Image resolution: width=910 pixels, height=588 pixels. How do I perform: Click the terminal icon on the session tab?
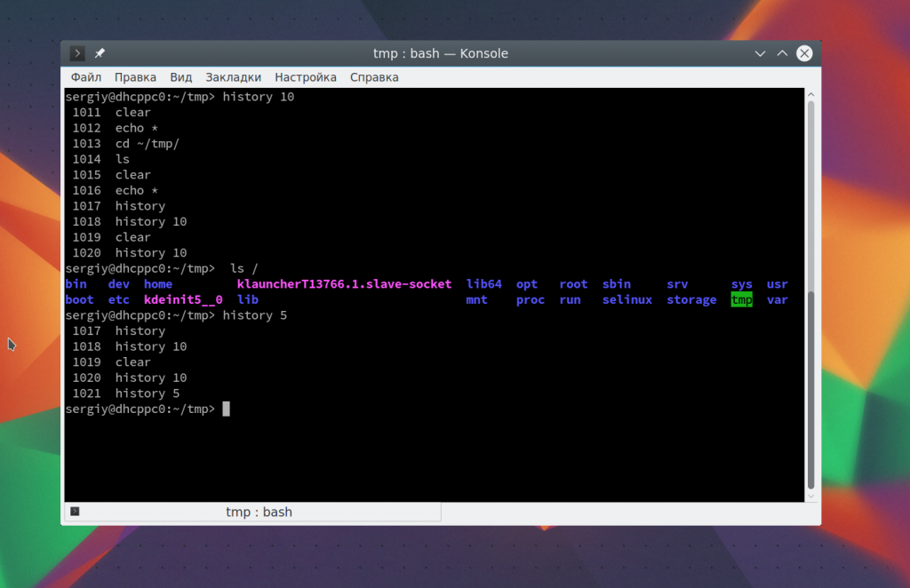[x=76, y=512]
